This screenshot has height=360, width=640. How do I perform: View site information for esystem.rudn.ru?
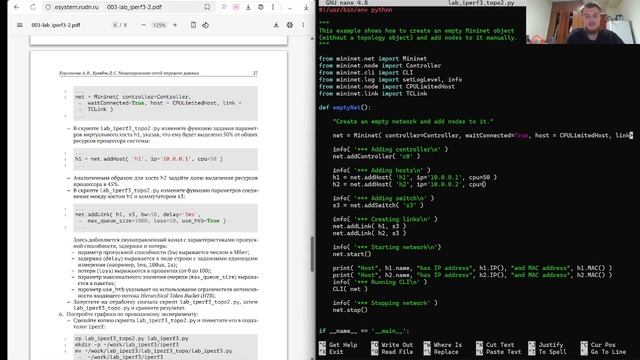(48, 7)
